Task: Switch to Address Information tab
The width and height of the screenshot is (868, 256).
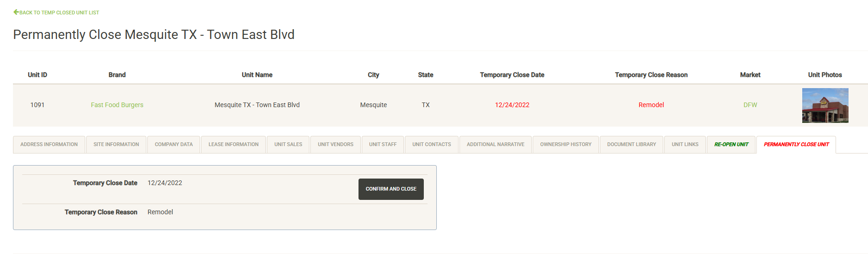Action: [x=49, y=144]
